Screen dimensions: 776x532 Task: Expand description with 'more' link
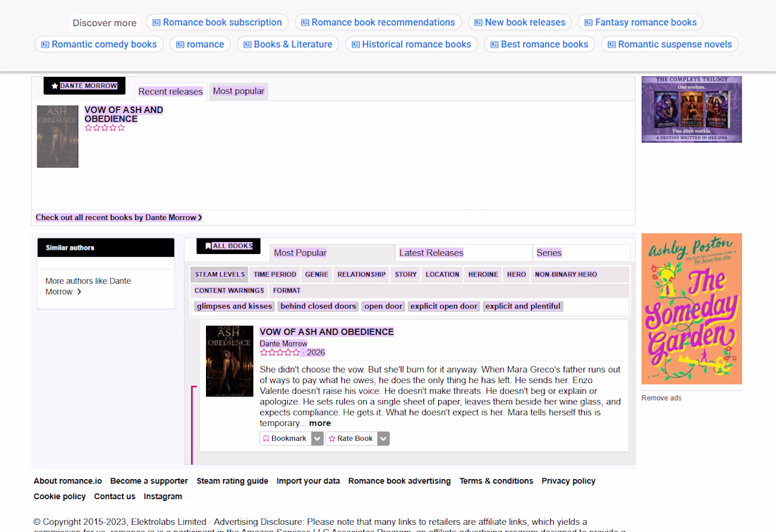[320, 423]
